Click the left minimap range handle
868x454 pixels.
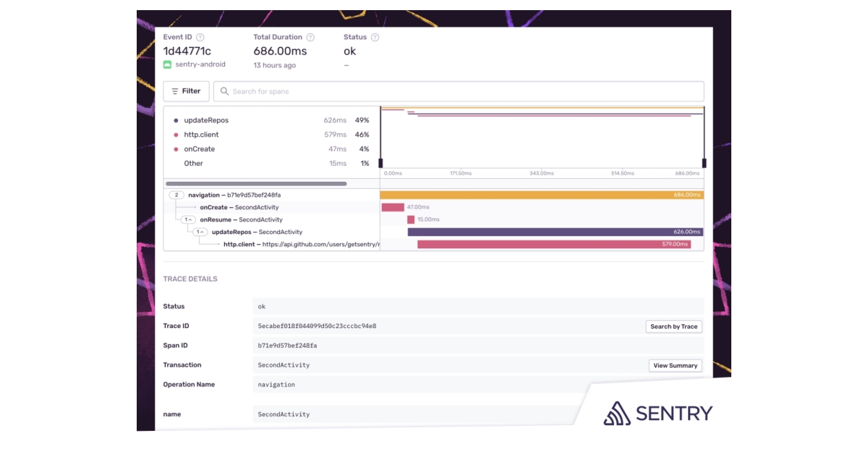[380, 163]
